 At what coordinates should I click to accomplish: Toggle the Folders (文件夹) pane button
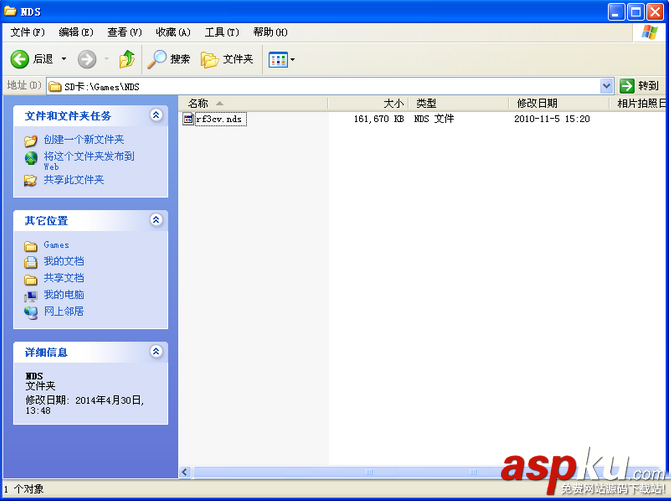[x=227, y=59]
